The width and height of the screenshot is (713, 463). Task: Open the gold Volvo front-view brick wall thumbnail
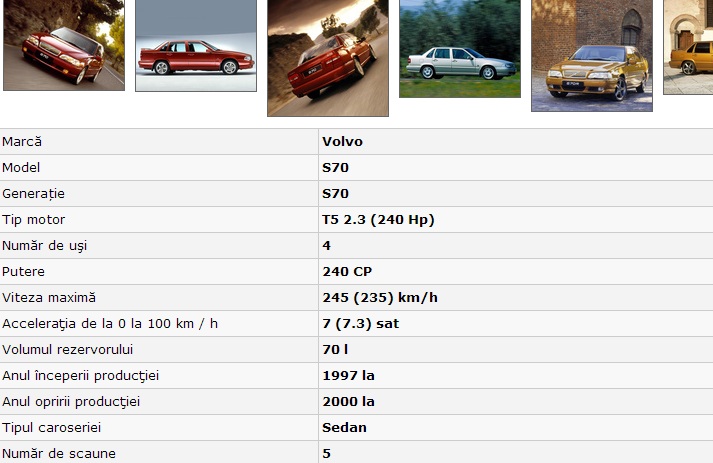tap(592, 55)
